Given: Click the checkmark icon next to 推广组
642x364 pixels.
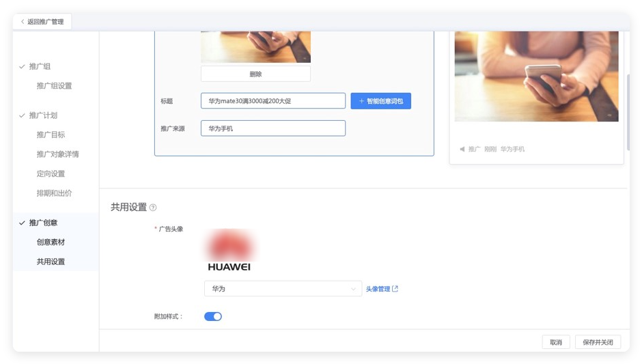Looking at the screenshot, I should point(22,66).
